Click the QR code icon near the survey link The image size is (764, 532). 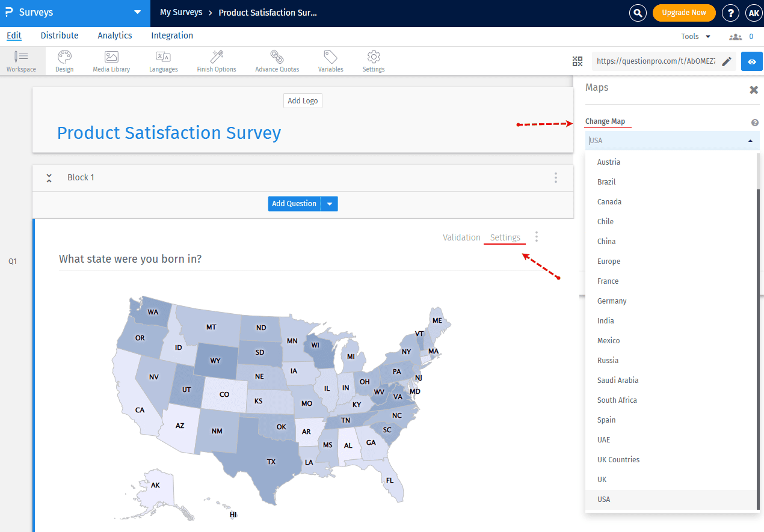click(578, 61)
